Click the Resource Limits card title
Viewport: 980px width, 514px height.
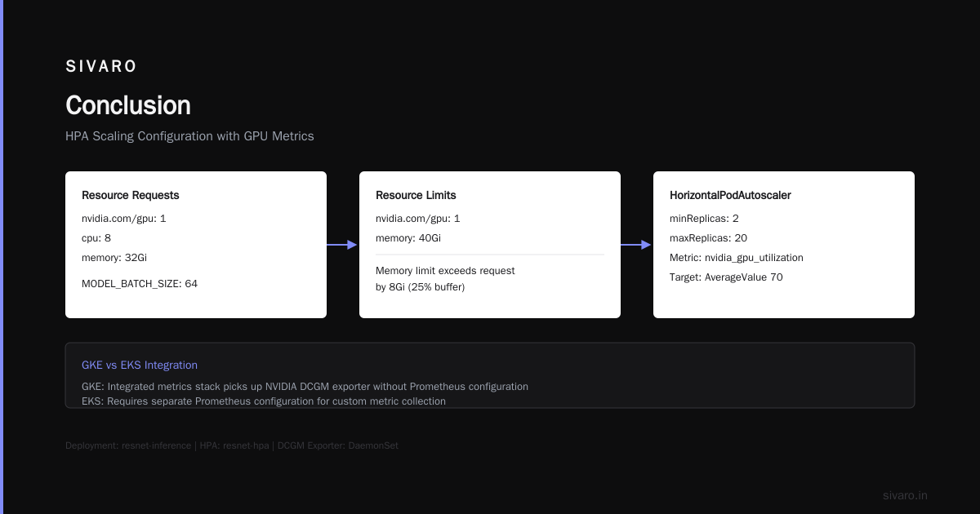416,196
